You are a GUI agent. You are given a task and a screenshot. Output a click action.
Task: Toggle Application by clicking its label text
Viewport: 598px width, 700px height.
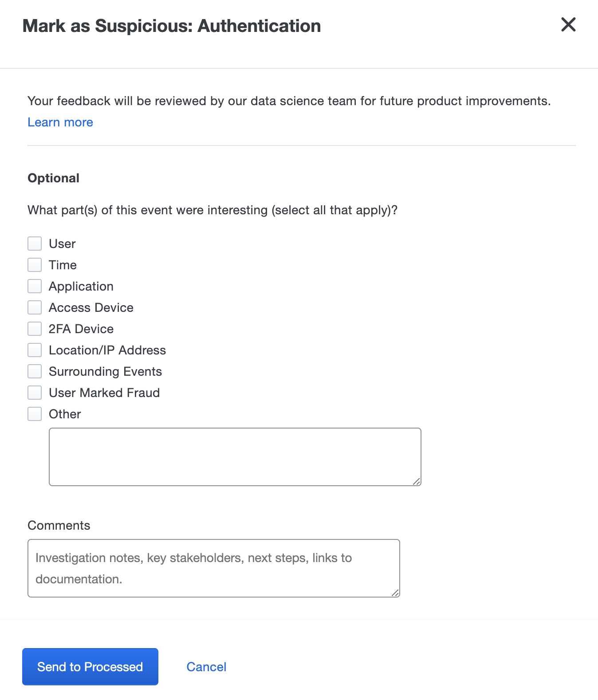click(81, 286)
